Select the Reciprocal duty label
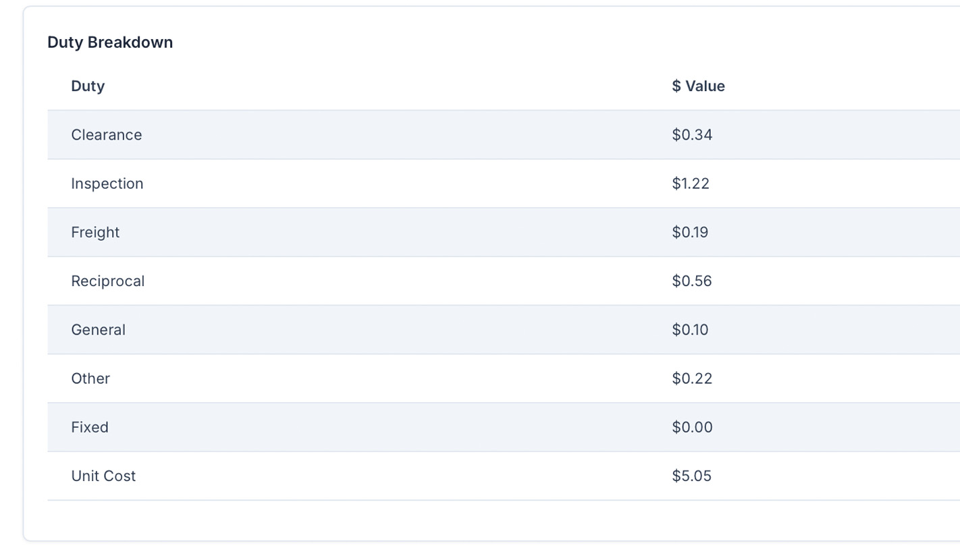960x560 pixels. [x=108, y=281]
